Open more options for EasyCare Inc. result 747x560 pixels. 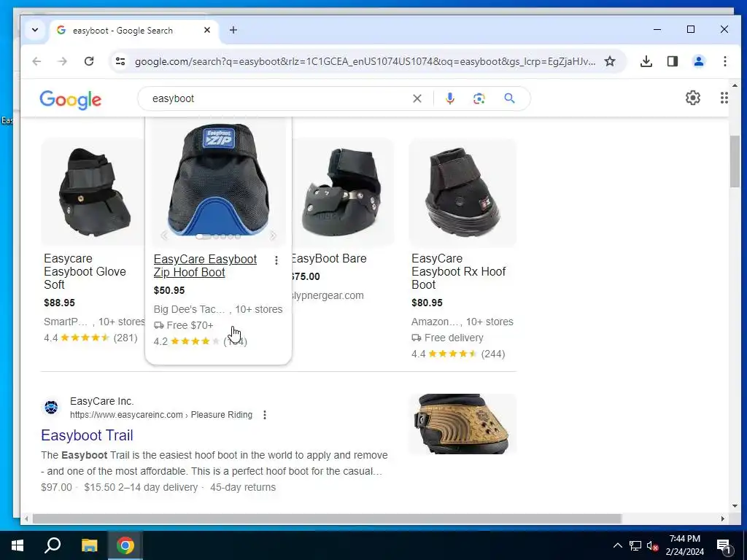pyautogui.click(x=264, y=415)
